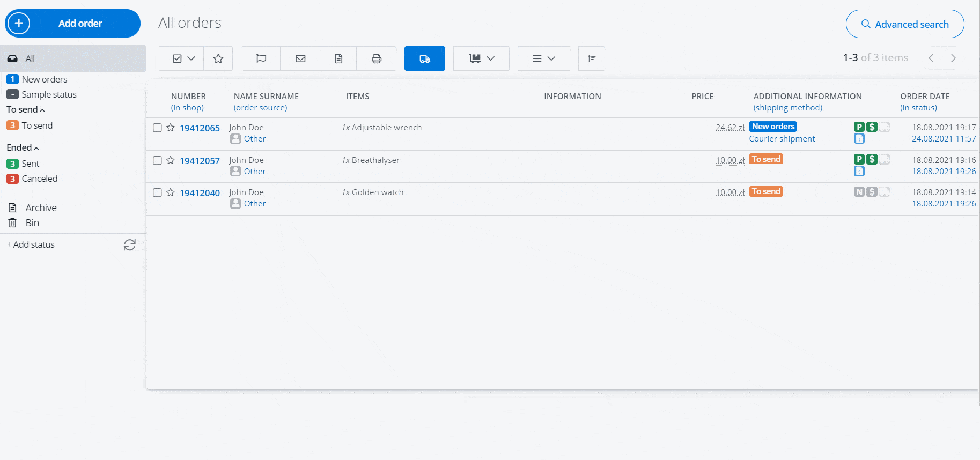This screenshot has height=460, width=980.
Task: Star order 19412040
Action: coord(171,192)
